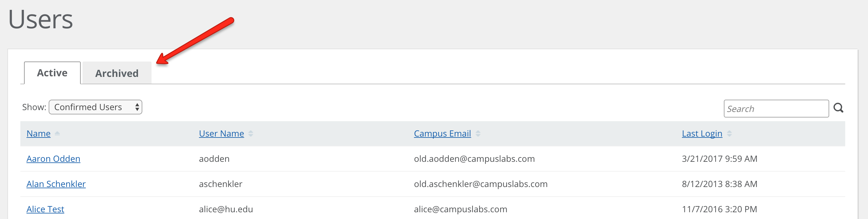Screen dimensions: 868x219
Task: Sort by the User Name header
Action: click(221, 133)
